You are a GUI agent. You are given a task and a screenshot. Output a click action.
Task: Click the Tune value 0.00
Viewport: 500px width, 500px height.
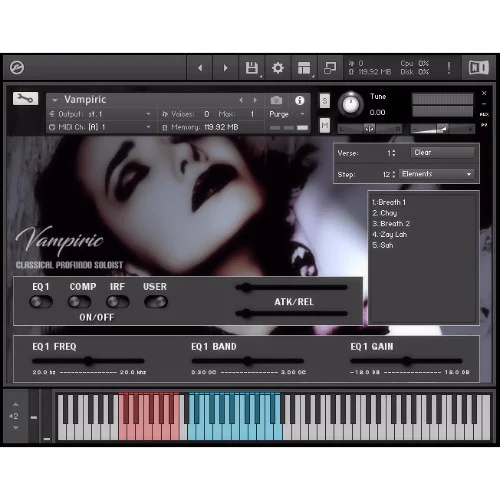pyautogui.click(x=377, y=113)
